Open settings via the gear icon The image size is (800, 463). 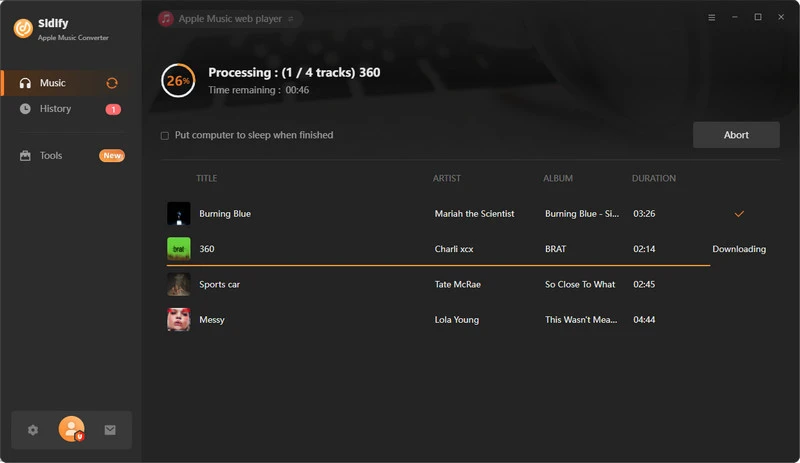pyautogui.click(x=33, y=430)
